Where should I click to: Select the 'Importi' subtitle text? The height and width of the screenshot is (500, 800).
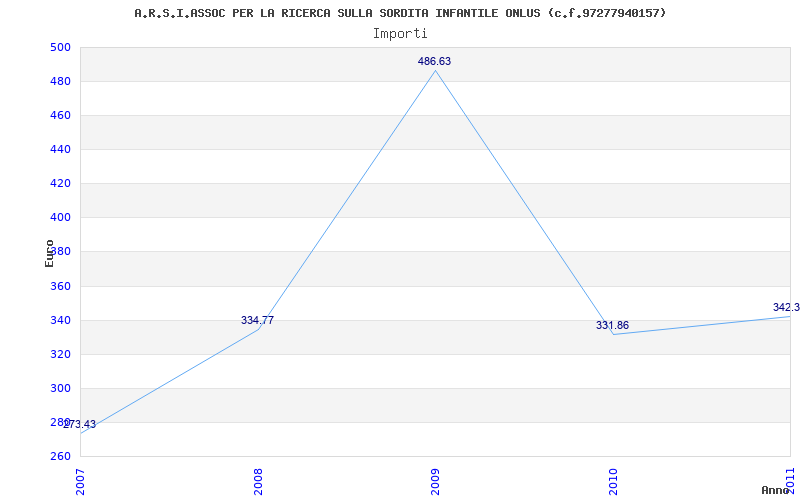tap(400, 34)
